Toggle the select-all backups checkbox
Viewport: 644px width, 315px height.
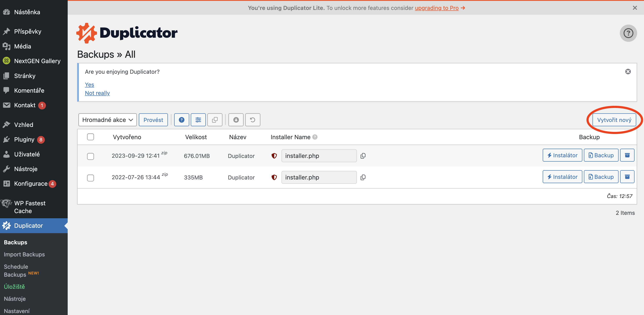coord(91,137)
